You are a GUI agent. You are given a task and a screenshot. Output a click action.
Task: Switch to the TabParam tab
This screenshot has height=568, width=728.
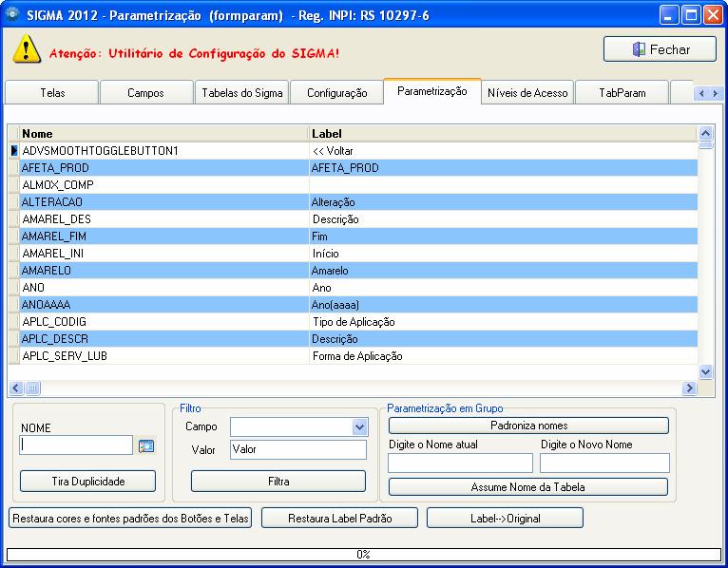pos(623,93)
